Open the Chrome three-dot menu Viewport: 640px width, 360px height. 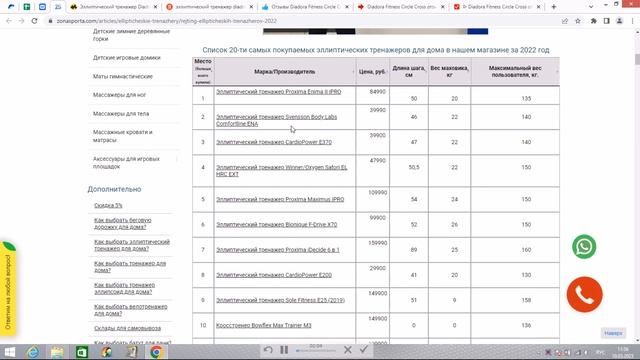point(632,21)
